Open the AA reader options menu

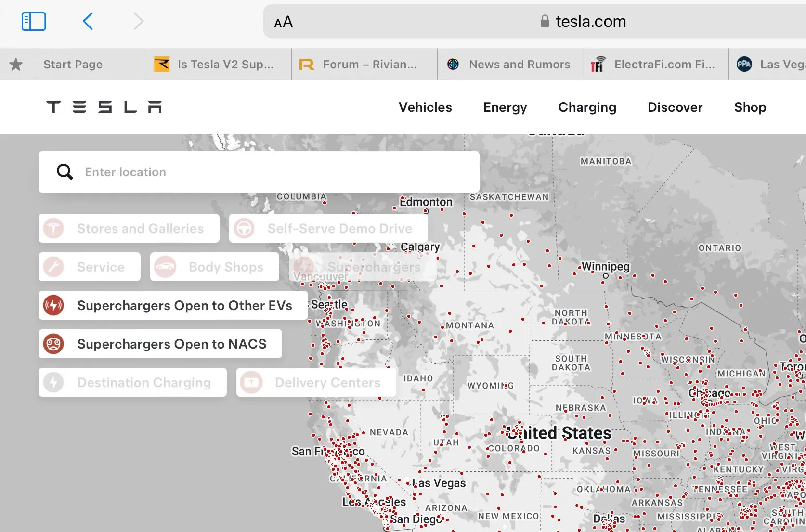click(x=283, y=22)
